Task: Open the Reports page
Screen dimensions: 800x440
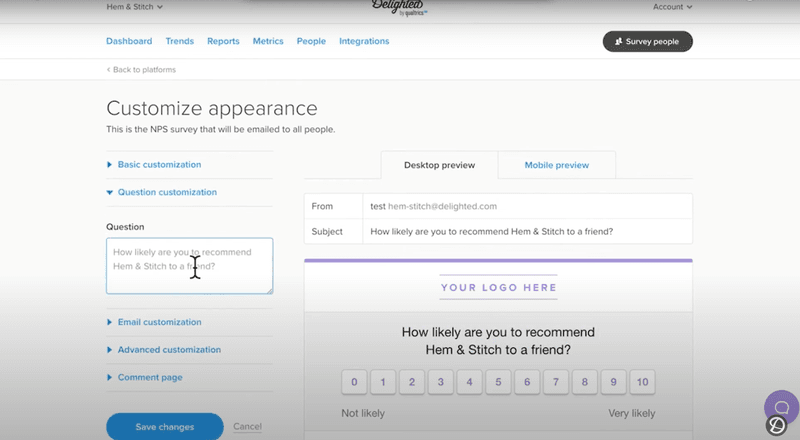Action: point(223,41)
